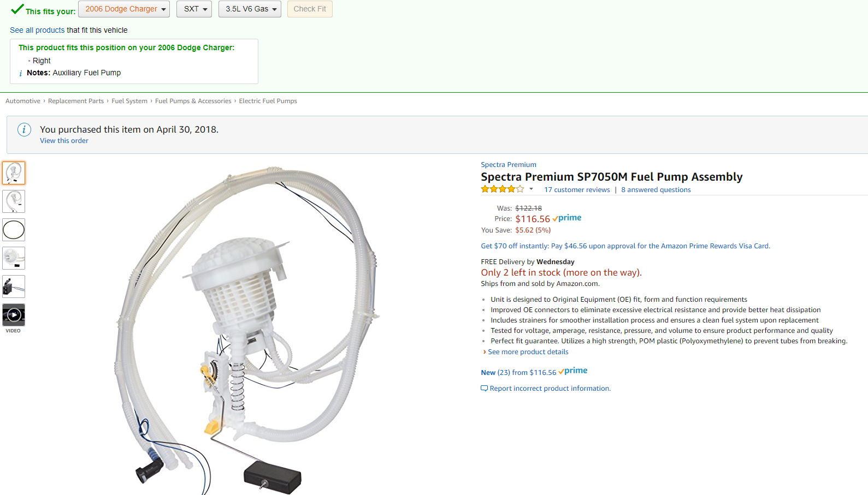The height and width of the screenshot is (495, 868).
Task: Expand See more product details
Action: coord(528,352)
